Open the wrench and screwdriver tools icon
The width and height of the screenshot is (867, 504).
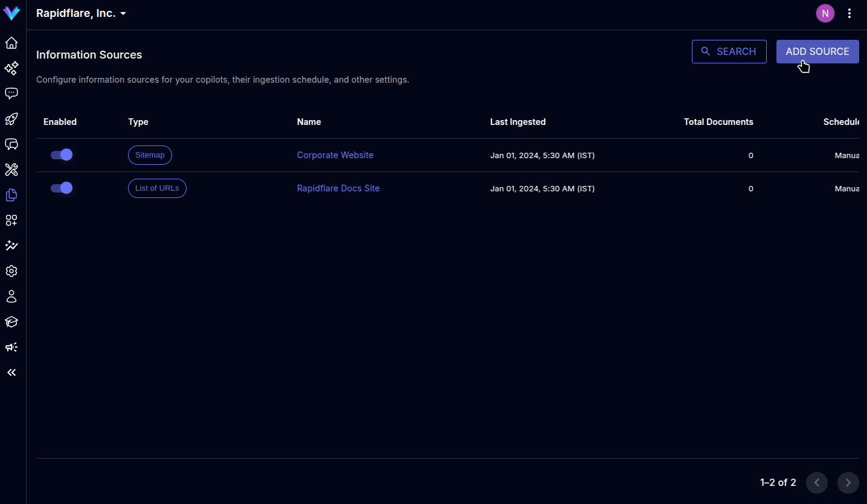click(11, 170)
